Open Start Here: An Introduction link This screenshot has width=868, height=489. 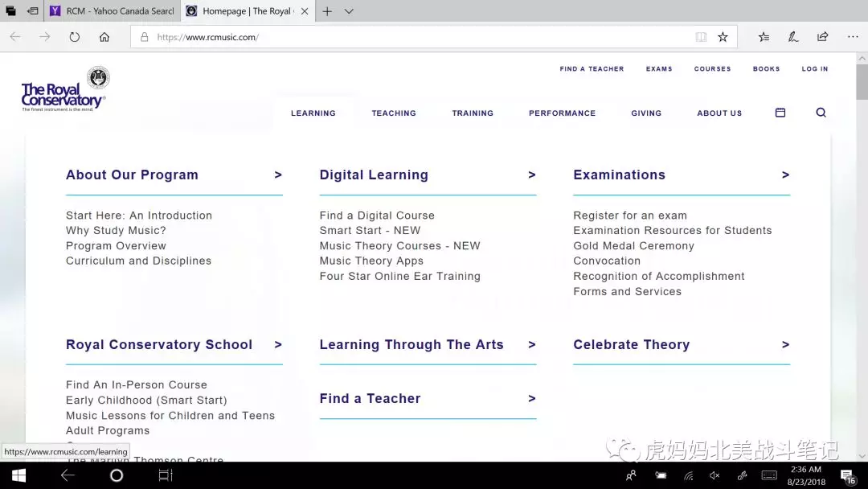point(139,216)
